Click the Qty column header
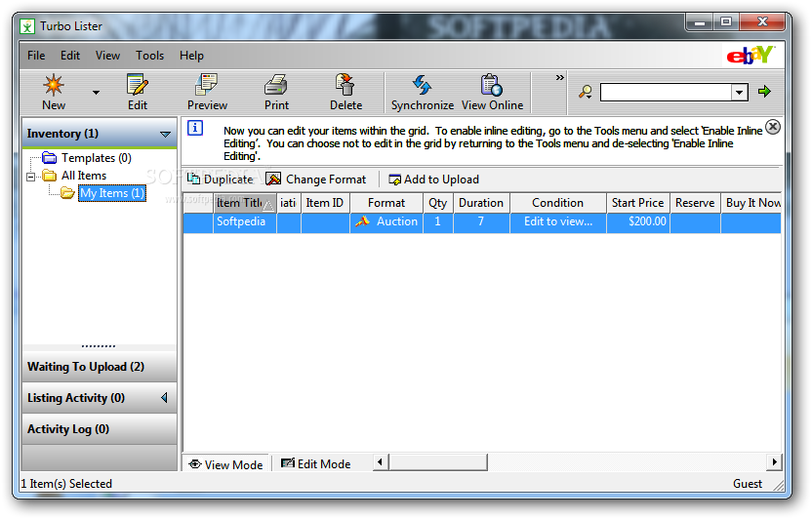Viewport: 812px width, 519px height. pos(437,203)
